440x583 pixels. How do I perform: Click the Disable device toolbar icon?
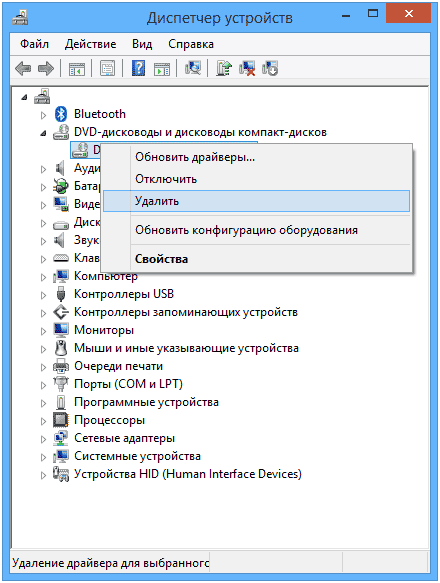point(270,68)
